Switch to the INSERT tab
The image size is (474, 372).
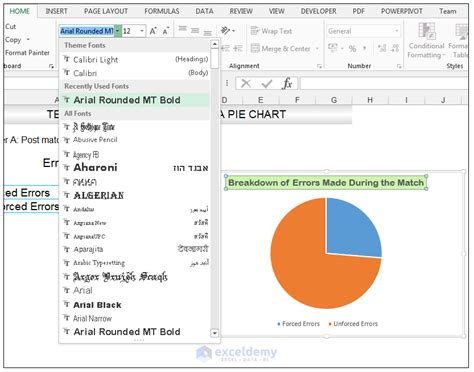tap(56, 11)
